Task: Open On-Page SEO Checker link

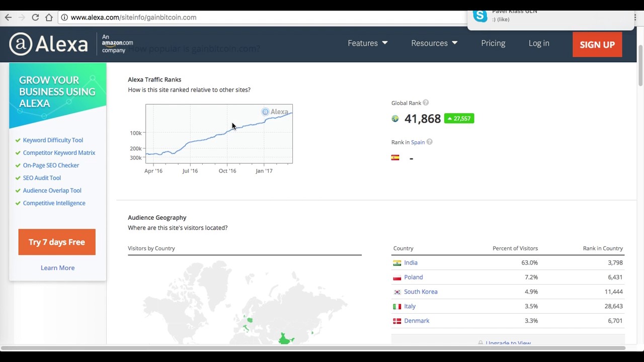Action: pos(51,165)
